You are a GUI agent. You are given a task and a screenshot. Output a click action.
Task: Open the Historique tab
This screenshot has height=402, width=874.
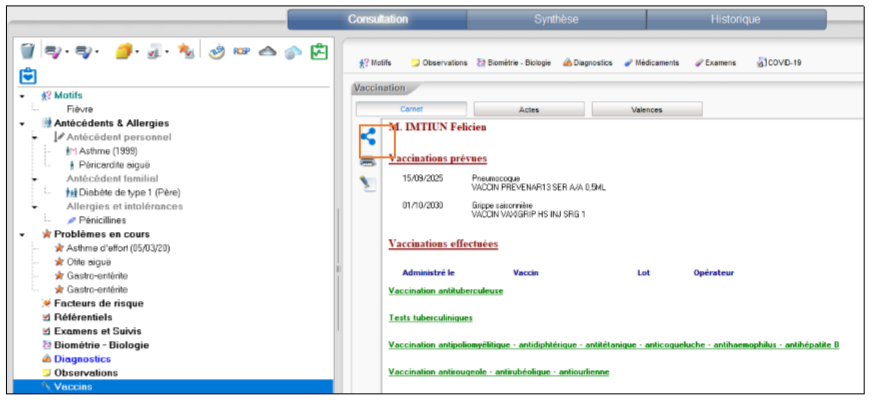(735, 19)
